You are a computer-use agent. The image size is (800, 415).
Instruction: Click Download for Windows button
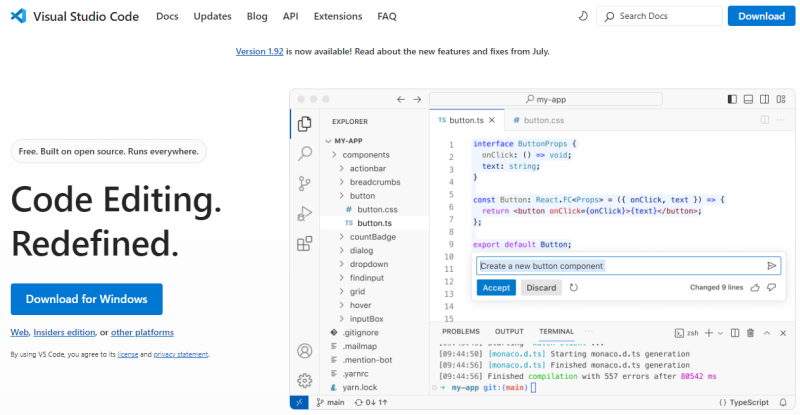coord(87,299)
